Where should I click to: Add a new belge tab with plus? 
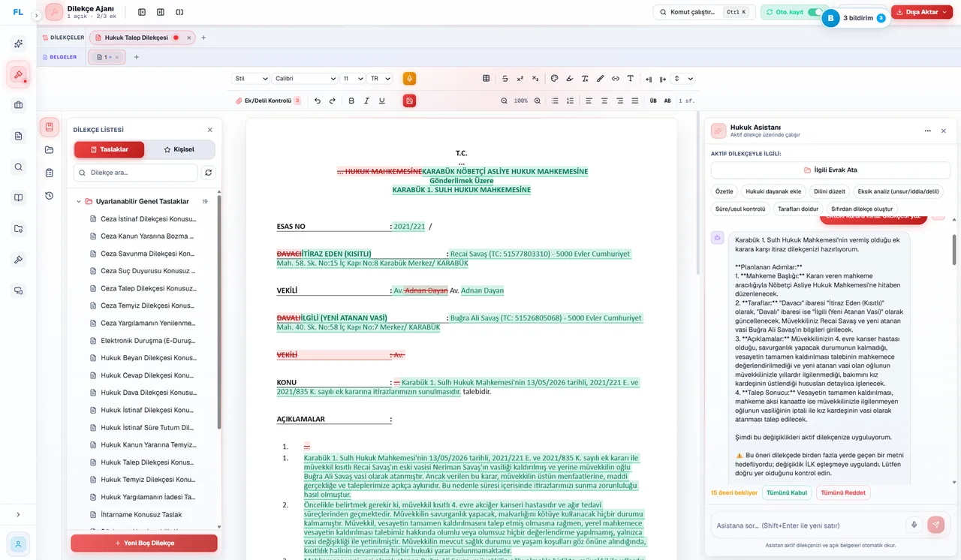coord(136,57)
